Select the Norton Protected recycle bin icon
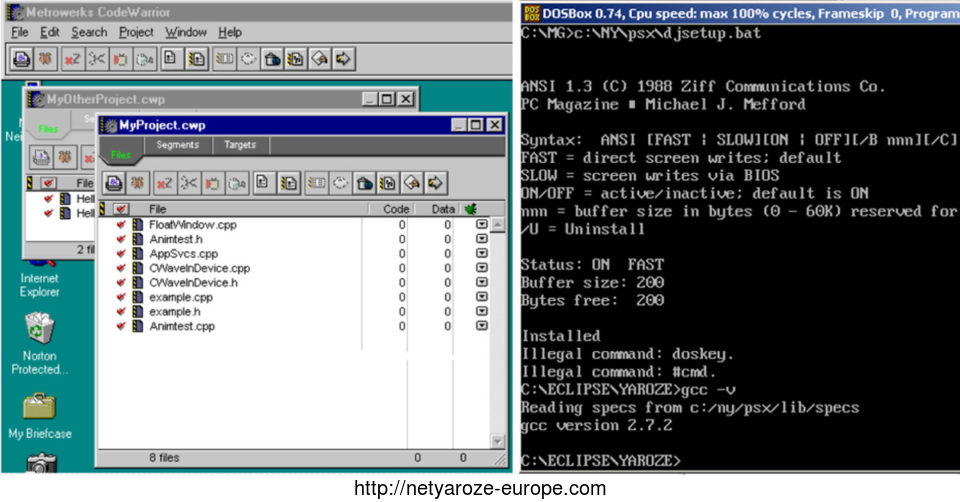This screenshot has height=502, width=960. [x=39, y=343]
